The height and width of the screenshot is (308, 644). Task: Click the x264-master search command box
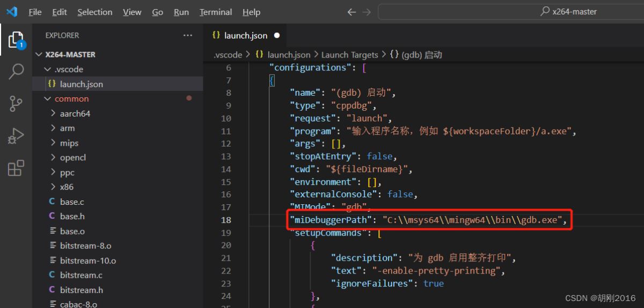[x=511, y=12]
